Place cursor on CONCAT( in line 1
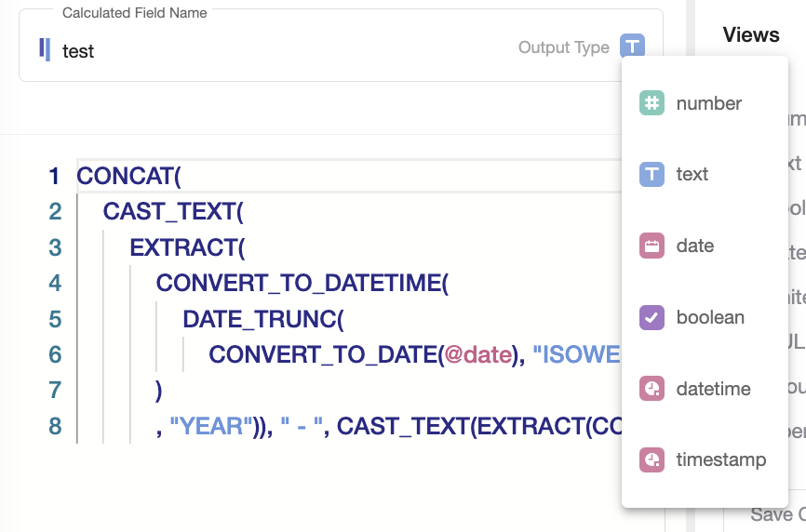This screenshot has width=806, height=532. point(128,176)
